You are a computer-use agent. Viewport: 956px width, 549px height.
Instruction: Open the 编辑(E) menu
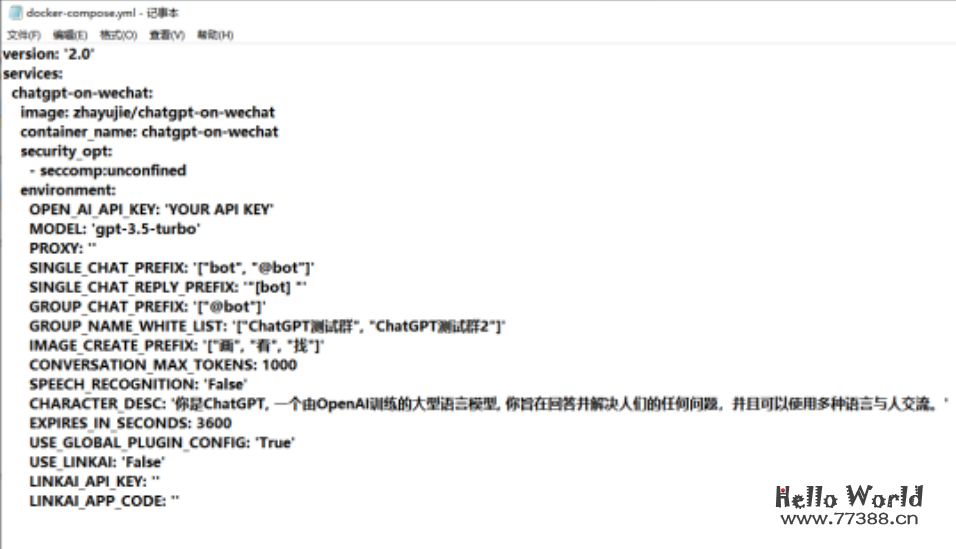(70, 35)
